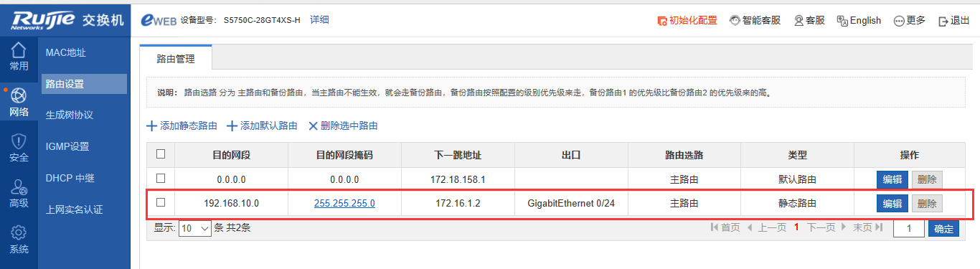Check the 0.0.0.0 default route row checkbox
This screenshot has height=269, width=980.
161,178
